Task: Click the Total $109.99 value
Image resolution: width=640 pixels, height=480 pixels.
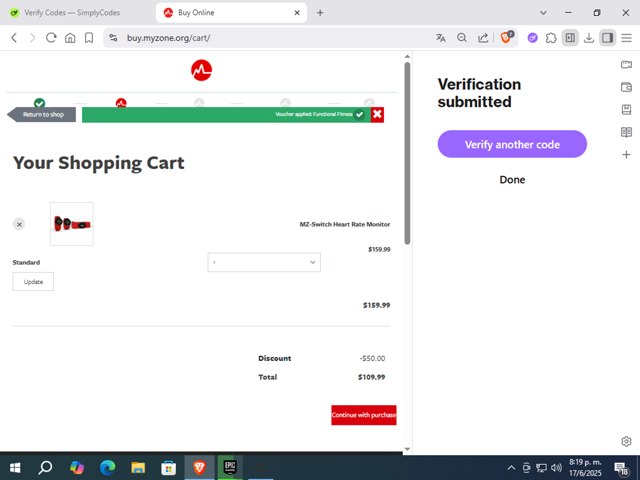Action: pos(371,377)
